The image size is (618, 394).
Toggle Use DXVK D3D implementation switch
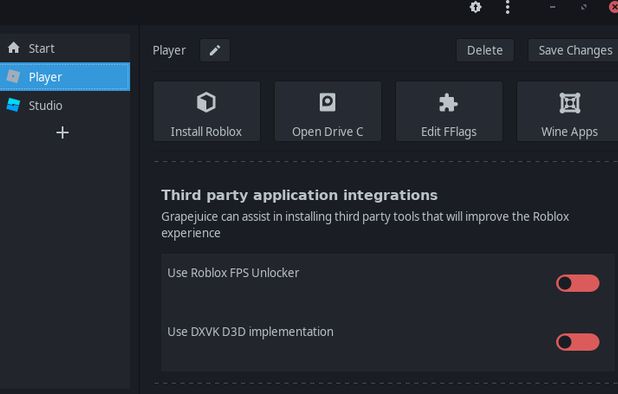coord(577,342)
